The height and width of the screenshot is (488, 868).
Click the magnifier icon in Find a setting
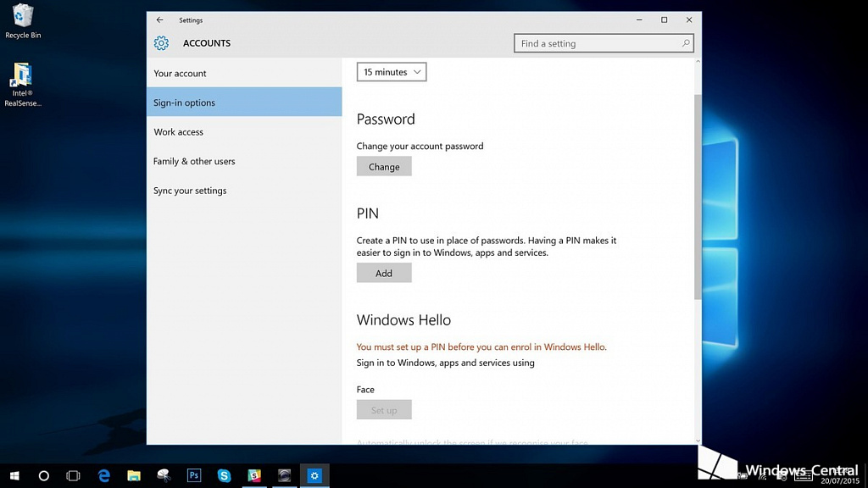[x=685, y=43]
